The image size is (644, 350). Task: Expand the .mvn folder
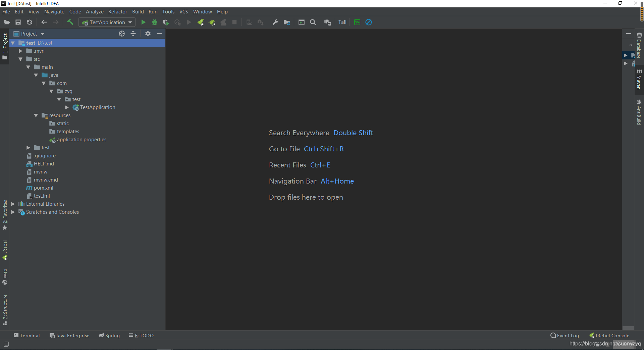pyautogui.click(x=20, y=51)
